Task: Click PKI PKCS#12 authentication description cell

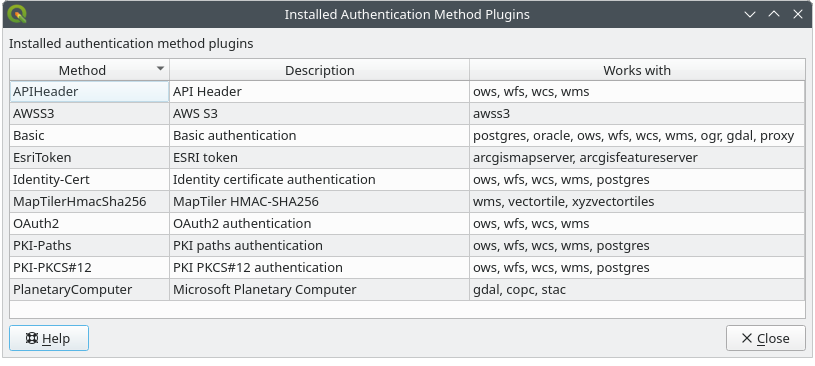Action: [320, 268]
